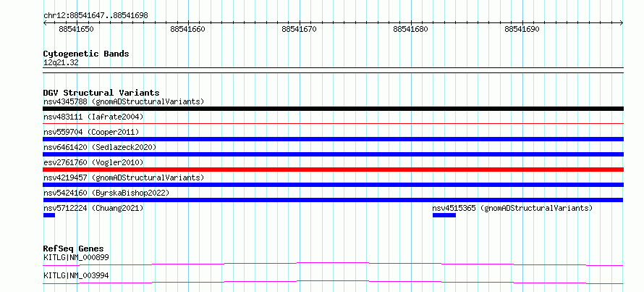Open the nsv5712224 (Chuang2021) label
Screen dimensions: 644x292
pyautogui.click(x=93, y=208)
